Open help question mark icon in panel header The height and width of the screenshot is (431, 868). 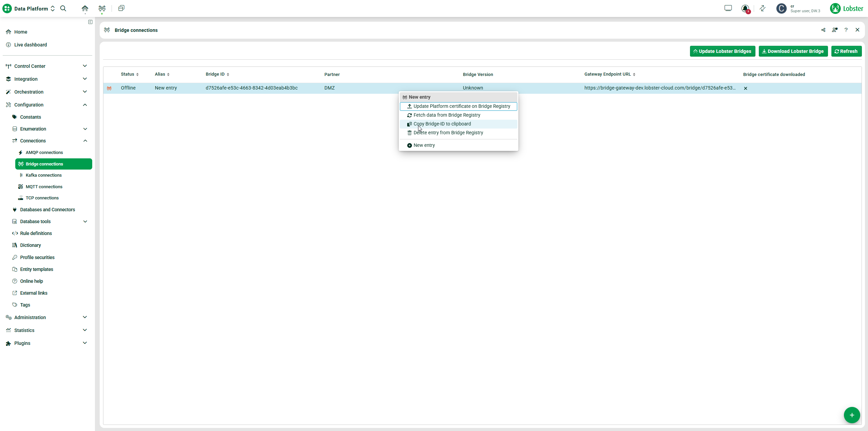tap(846, 30)
